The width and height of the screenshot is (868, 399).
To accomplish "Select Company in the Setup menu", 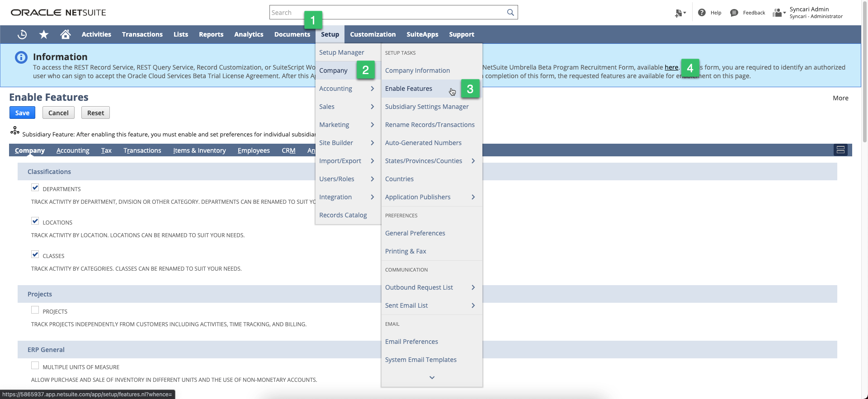I will point(333,70).
